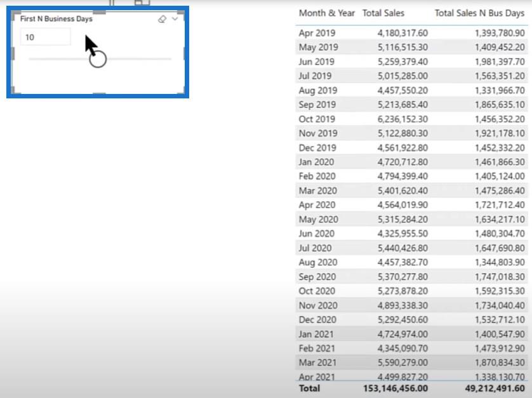Image resolution: width=532 pixels, height=398 pixels.
Task: Select the Nov 2020 row label
Action: pos(318,305)
